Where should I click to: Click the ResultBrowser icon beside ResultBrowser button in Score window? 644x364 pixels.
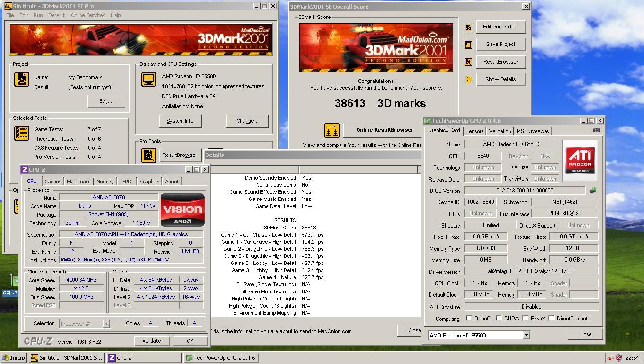click(468, 62)
